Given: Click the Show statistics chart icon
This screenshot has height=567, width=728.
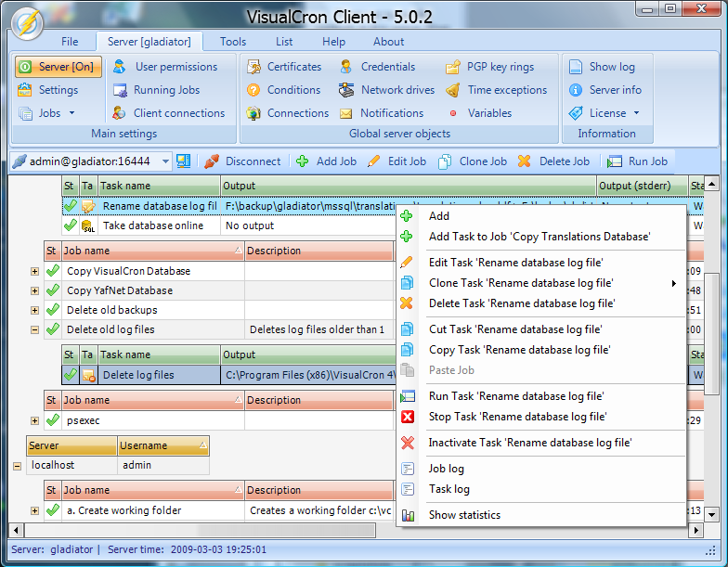Looking at the screenshot, I should pos(408,515).
